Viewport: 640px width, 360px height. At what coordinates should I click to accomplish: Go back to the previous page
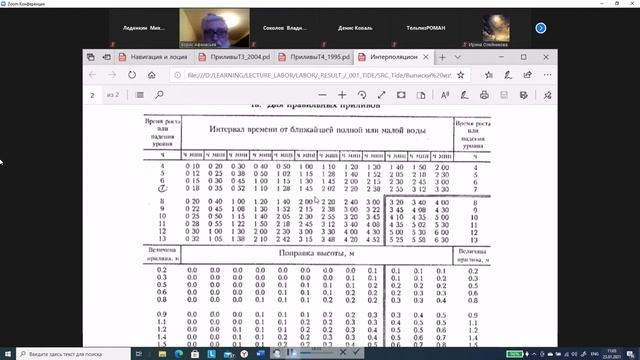[93, 75]
